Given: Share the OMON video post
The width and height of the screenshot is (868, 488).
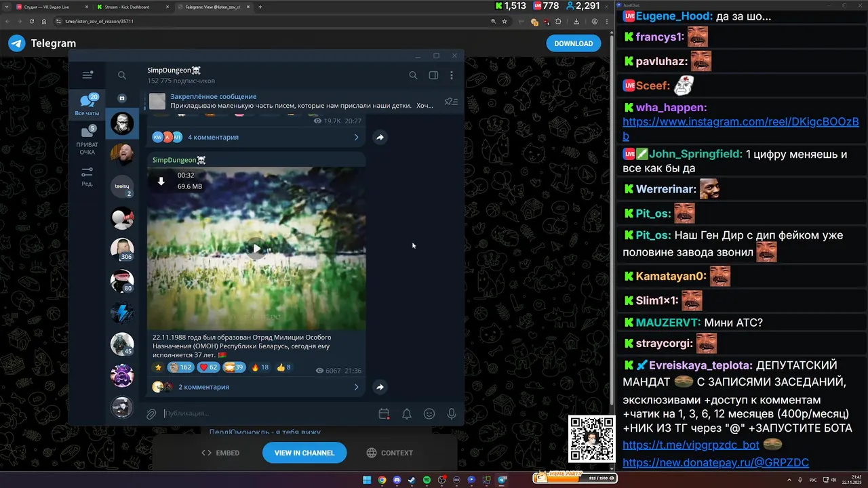Looking at the screenshot, I should (380, 387).
